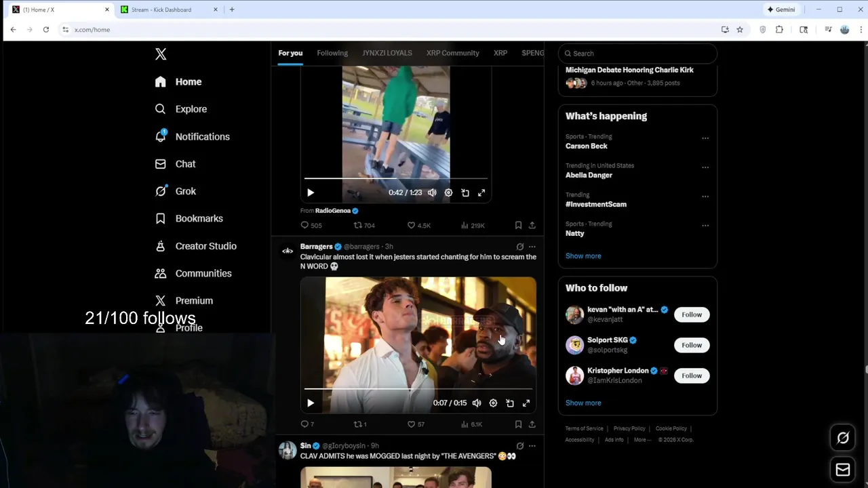The image size is (868, 488).
Task: Toggle picture-in-picture on RadioGenoa video
Action: [465, 192]
